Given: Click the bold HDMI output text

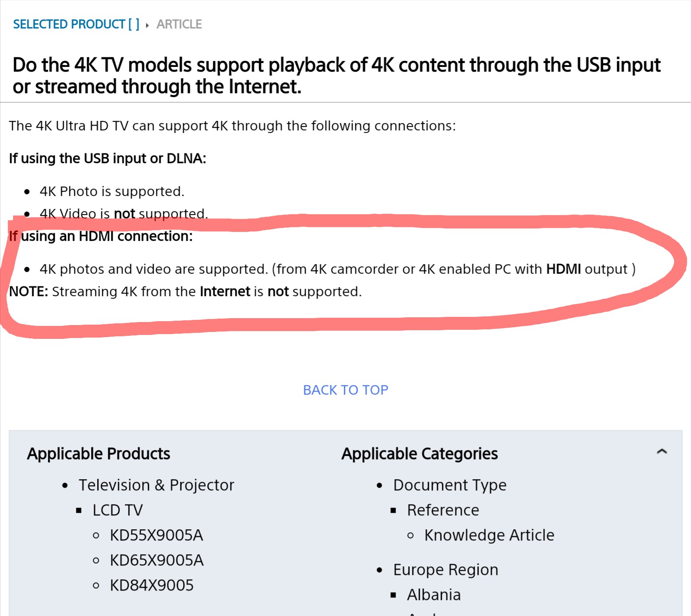Looking at the screenshot, I should [x=563, y=269].
